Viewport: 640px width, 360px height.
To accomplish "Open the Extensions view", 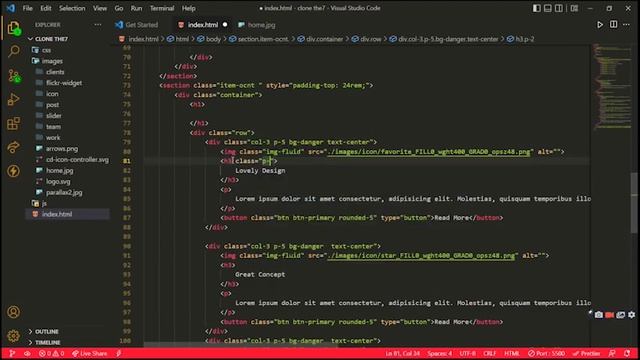I will (x=13, y=123).
